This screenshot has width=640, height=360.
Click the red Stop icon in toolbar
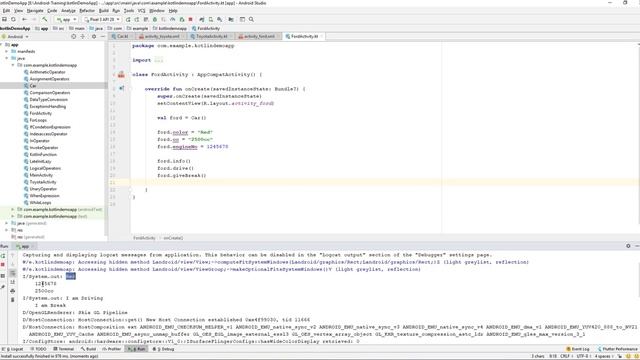tap(190, 19)
